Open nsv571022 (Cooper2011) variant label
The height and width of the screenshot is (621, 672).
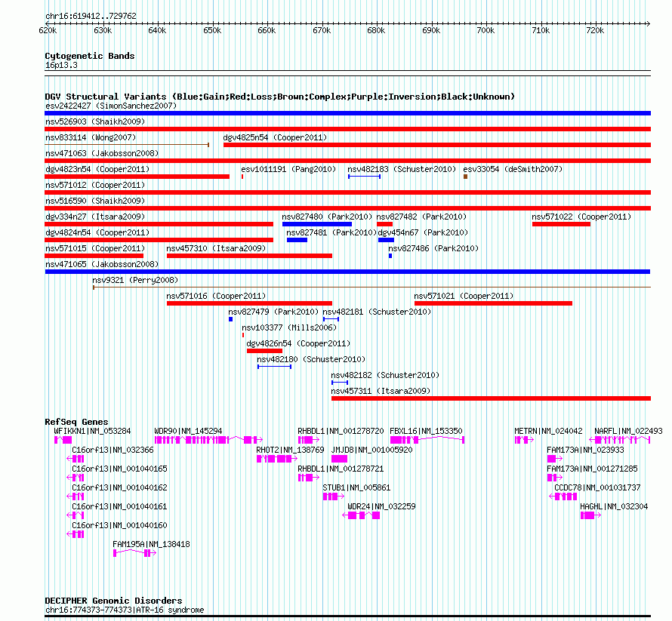(581, 217)
